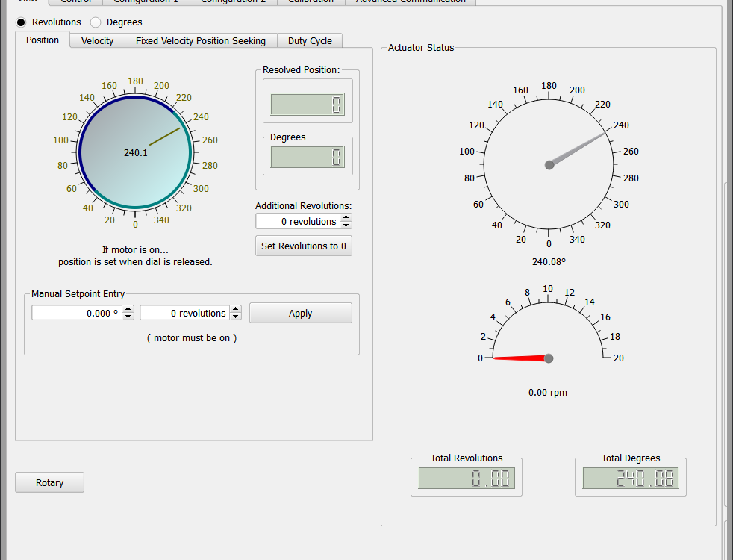Click the Additional Revolutions input field

point(299,221)
